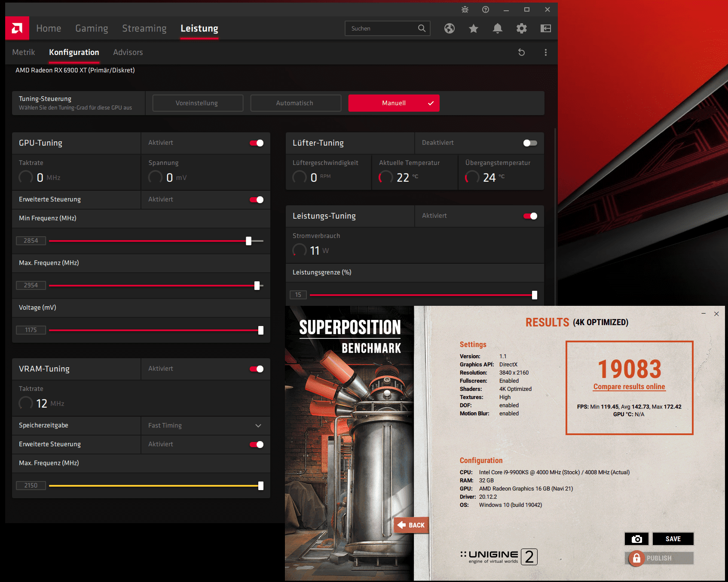Toggle VRAM-Tuning switch
728x582 pixels.
point(257,369)
